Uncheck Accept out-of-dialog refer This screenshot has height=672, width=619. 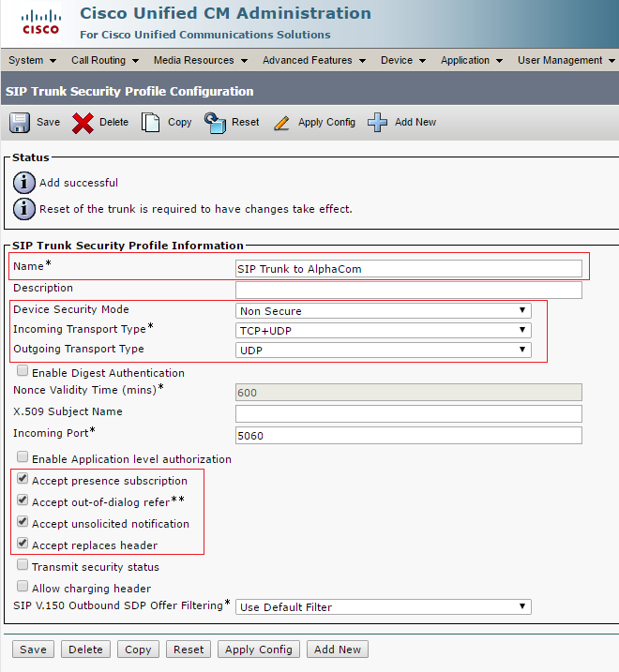click(23, 500)
